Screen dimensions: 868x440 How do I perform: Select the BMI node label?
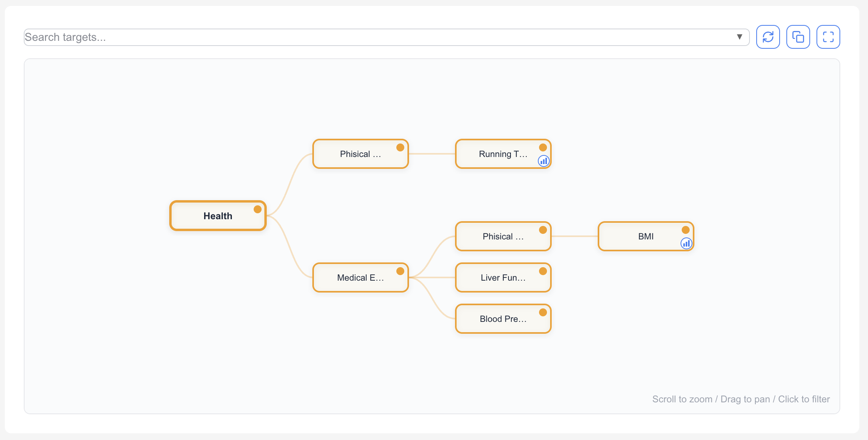[x=645, y=237]
